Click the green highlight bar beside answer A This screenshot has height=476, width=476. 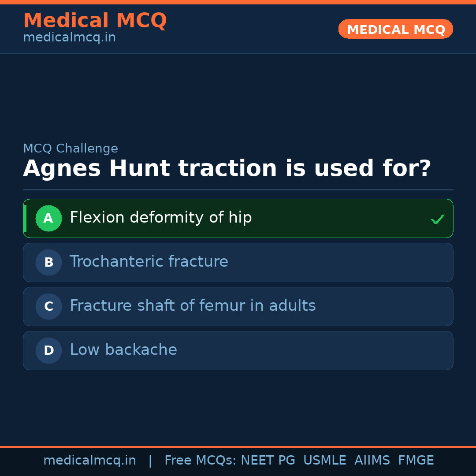[x=24, y=218]
